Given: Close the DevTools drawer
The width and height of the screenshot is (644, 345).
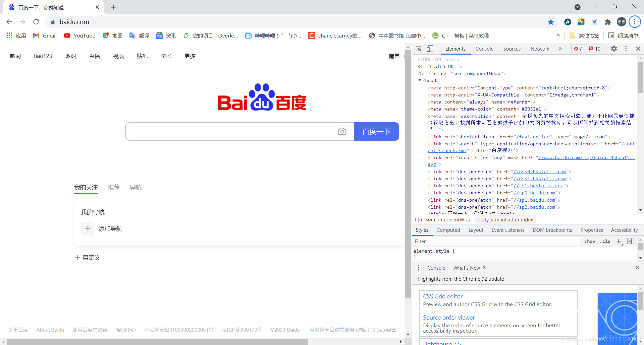Looking at the screenshot, I should (x=637, y=268).
